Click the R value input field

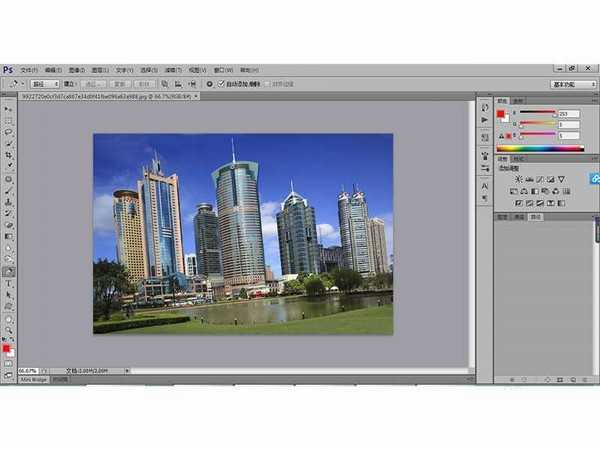[569, 113]
